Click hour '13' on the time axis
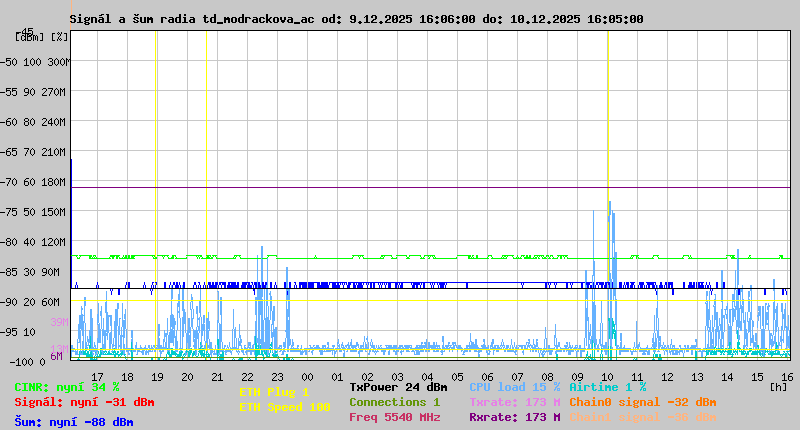 (x=697, y=377)
